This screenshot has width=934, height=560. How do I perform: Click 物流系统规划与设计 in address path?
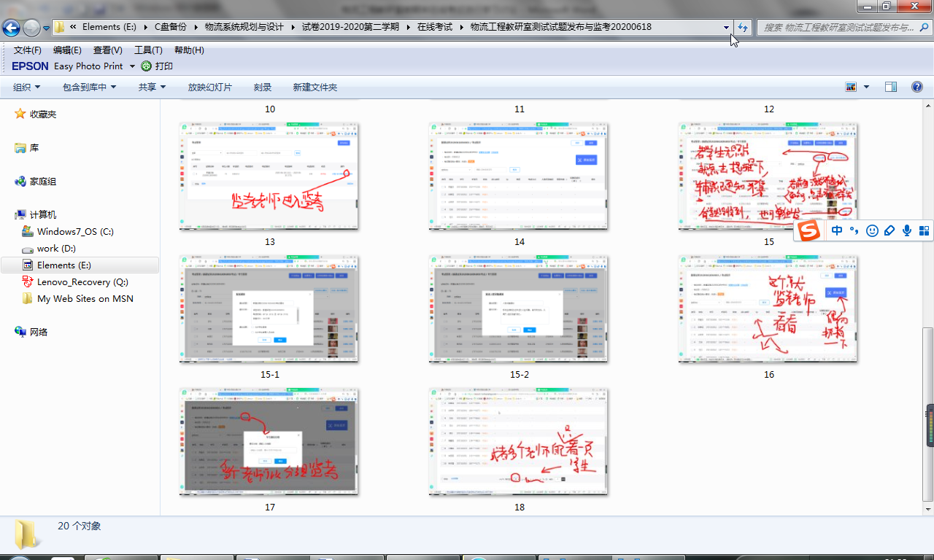(x=244, y=27)
